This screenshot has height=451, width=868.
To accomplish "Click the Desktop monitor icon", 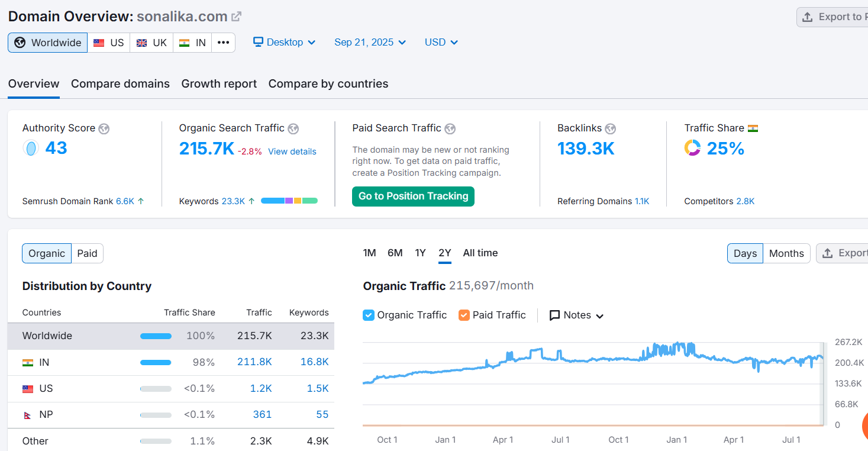I will (x=258, y=42).
